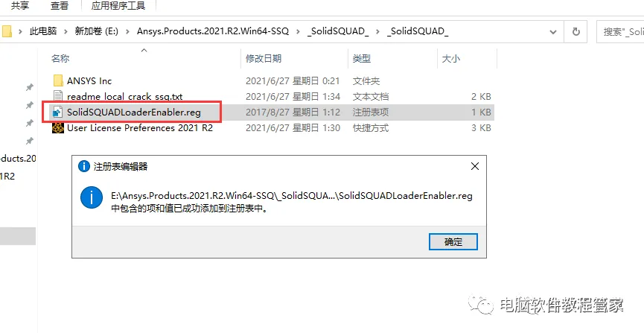Click the 确定 button in the dialog

tap(453, 241)
